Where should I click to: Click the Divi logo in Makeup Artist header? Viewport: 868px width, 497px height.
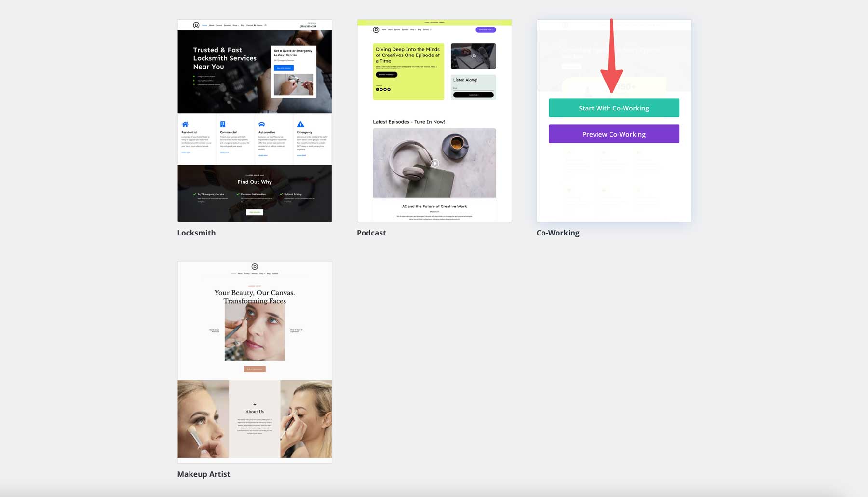pos(255,266)
